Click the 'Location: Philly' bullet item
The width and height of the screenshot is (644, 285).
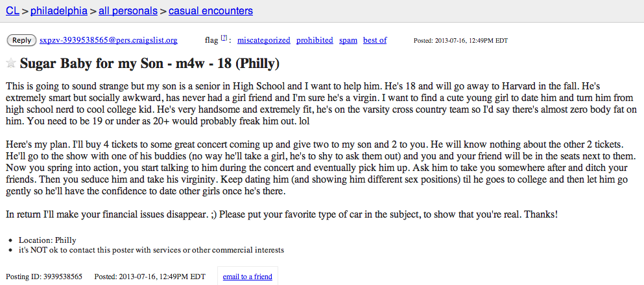tap(47, 240)
